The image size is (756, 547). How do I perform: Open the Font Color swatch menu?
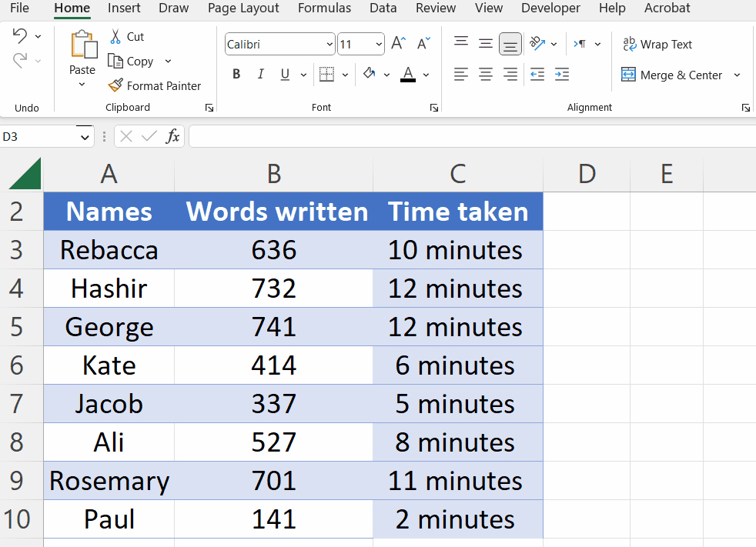406,74
